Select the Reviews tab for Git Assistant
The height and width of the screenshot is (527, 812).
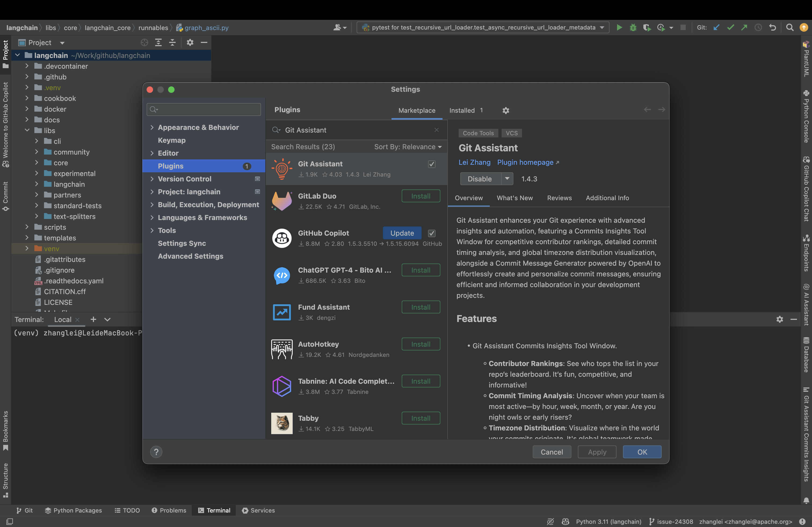[559, 197]
